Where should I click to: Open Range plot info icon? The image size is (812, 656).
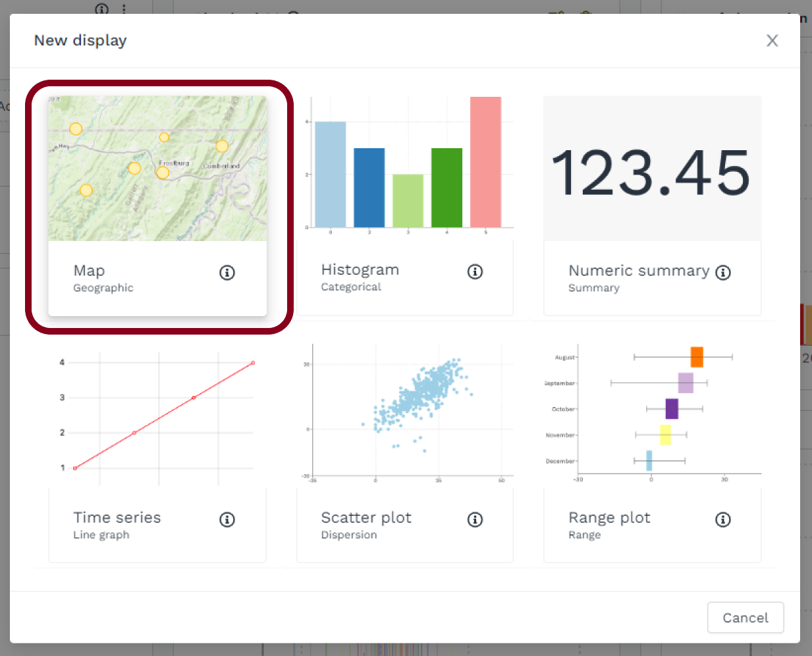pyautogui.click(x=723, y=520)
